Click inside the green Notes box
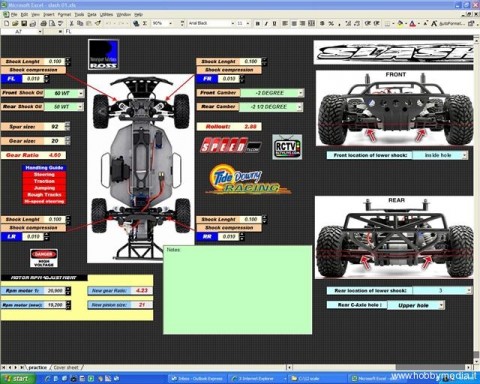Image resolution: width=480 pixels, height=384 pixels. [237, 290]
